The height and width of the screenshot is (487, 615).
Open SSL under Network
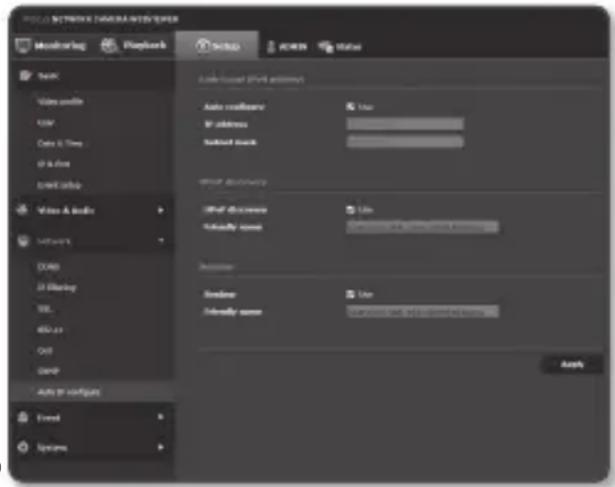(x=44, y=309)
